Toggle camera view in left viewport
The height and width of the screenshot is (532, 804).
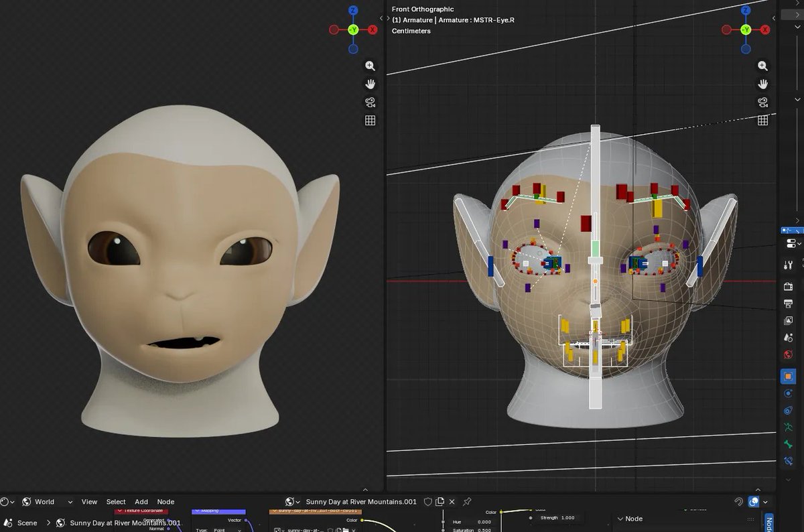coord(370,102)
